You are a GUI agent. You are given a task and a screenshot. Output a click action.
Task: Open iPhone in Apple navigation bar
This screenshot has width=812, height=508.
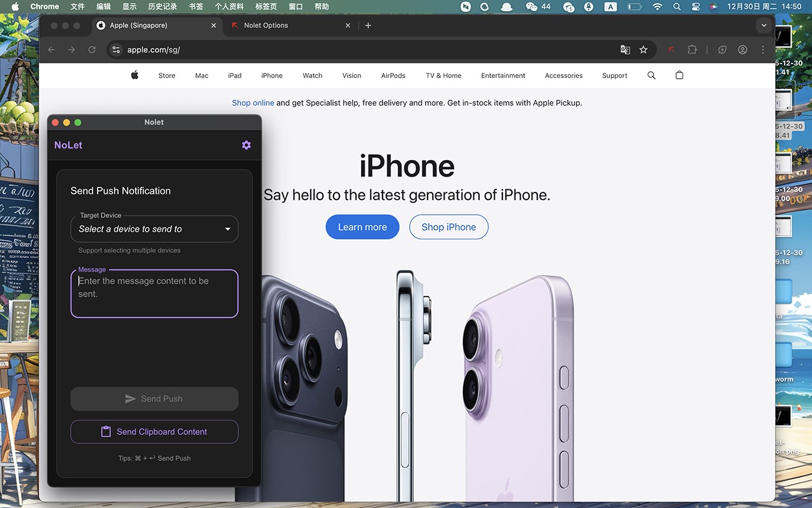click(272, 76)
